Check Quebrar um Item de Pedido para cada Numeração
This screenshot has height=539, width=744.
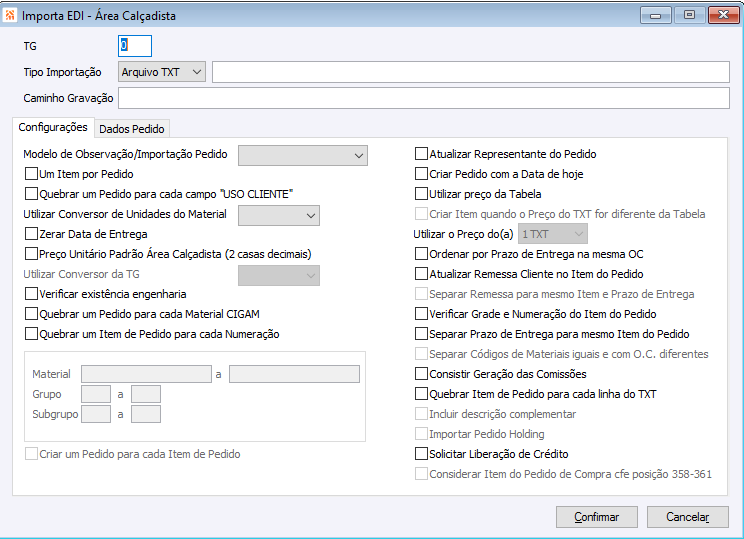[x=31, y=334]
